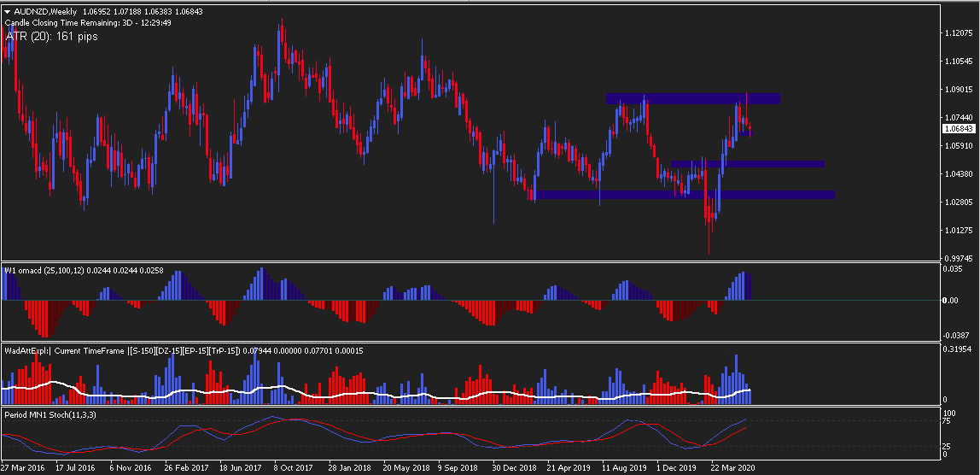
Task: Click the 22 Mar 2020 date marker
Action: [x=735, y=467]
